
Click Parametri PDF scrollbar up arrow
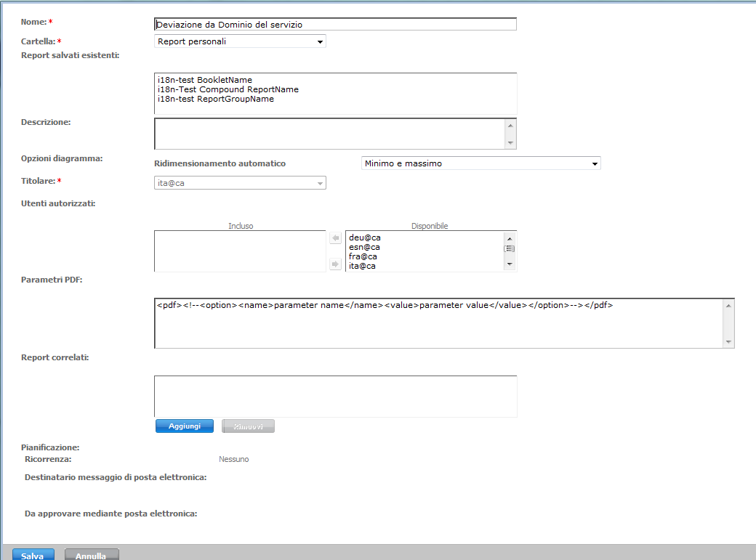(728, 306)
